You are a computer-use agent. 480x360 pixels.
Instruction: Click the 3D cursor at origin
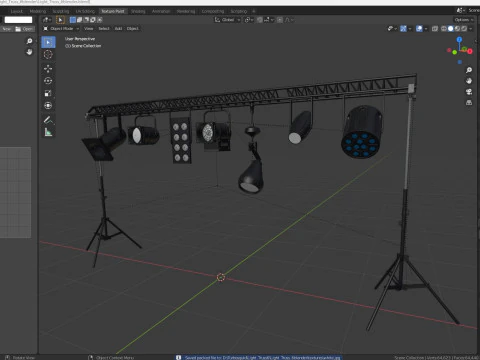pos(221,277)
